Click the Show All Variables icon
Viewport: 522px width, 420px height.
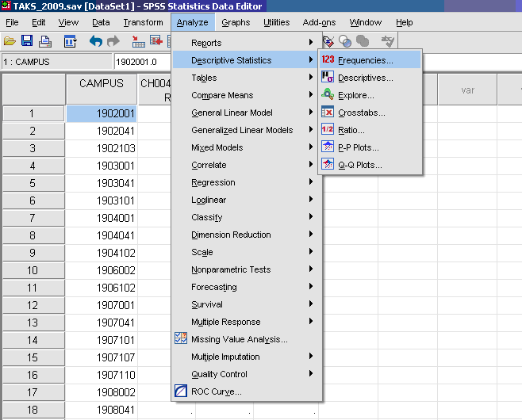363,41
